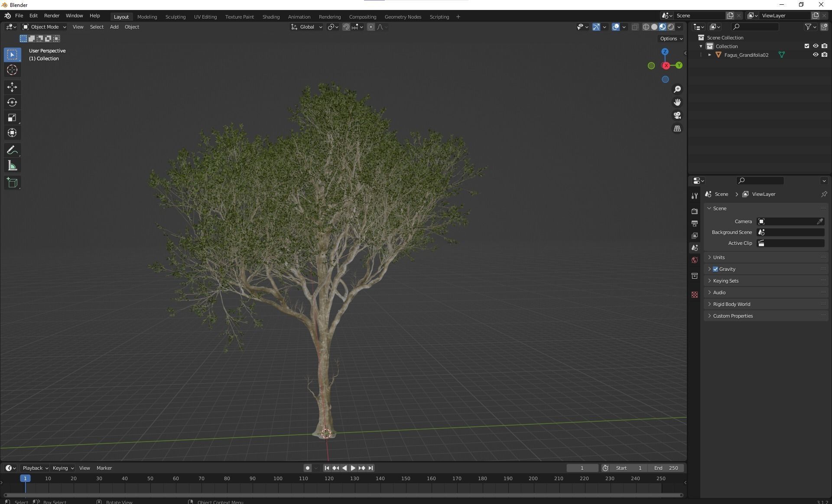The height and width of the screenshot is (504, 832).
Task: Open the Options dropdown
Action: 671,39
